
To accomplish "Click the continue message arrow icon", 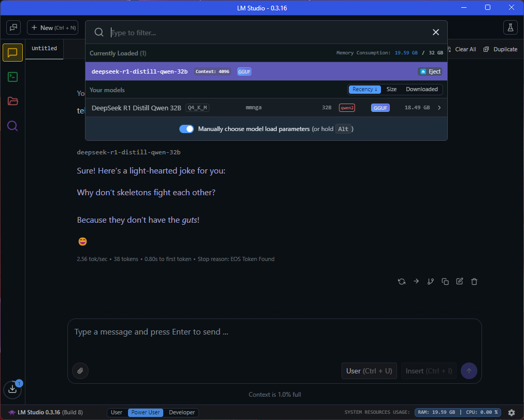I will 416,281.
